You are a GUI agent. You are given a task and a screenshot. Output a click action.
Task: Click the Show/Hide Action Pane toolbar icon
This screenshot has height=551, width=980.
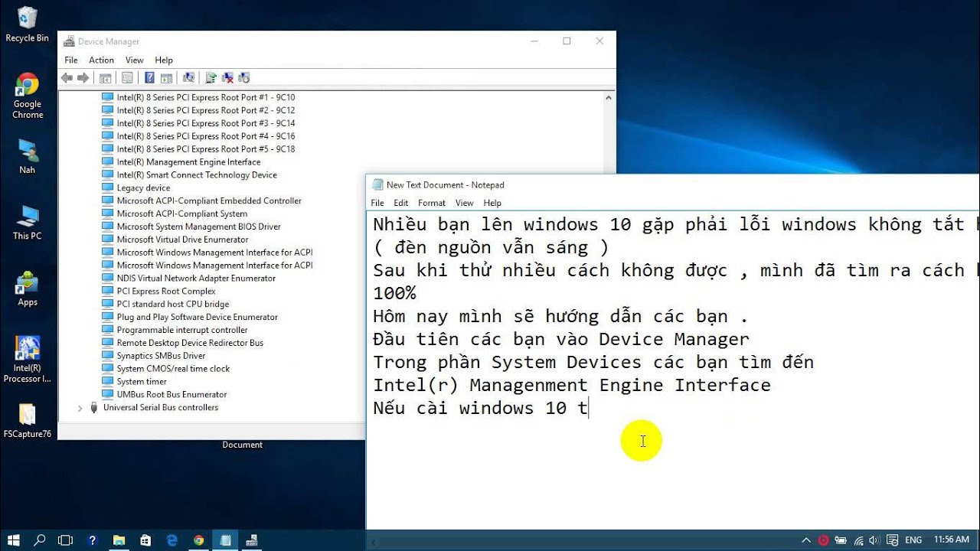coord(166,77)
